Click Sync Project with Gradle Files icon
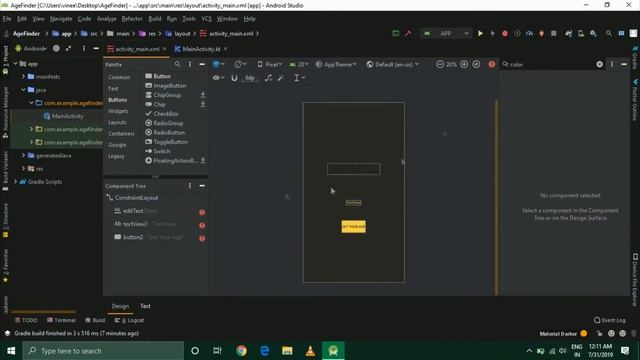The width and height of the screenshot is (640, 360). (569, 33)
